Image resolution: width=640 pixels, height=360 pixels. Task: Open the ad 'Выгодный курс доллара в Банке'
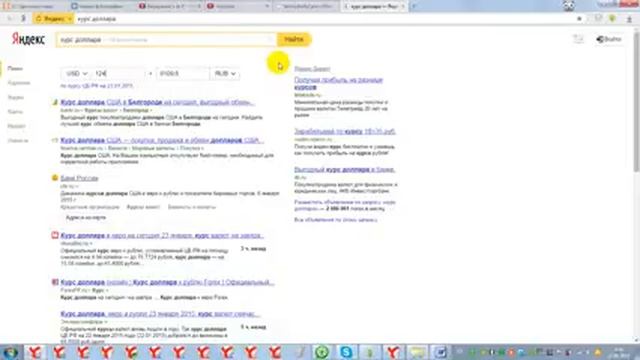point(344,169)
